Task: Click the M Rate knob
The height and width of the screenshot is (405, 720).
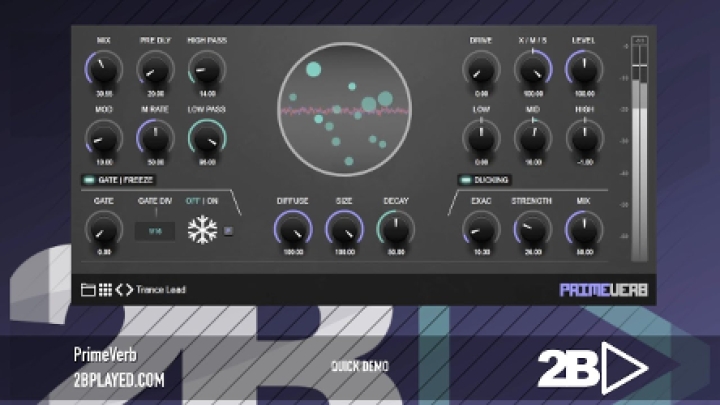Action: click(x=155, y=138)
